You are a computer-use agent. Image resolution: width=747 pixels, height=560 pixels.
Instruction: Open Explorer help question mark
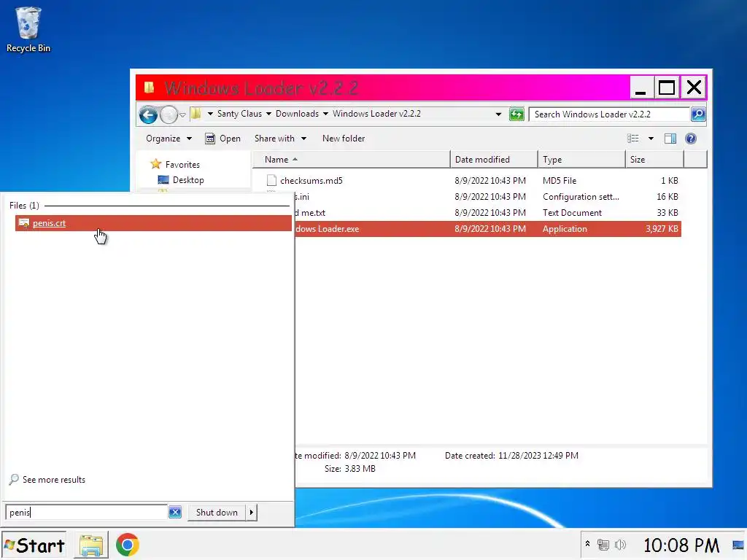coord(690,139)
